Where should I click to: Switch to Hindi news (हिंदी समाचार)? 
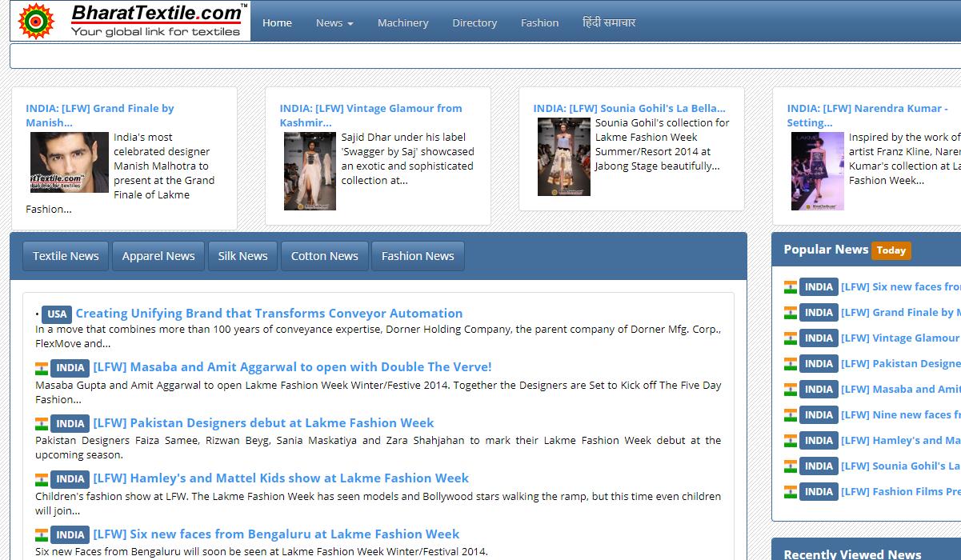click(x=609, y=22)
